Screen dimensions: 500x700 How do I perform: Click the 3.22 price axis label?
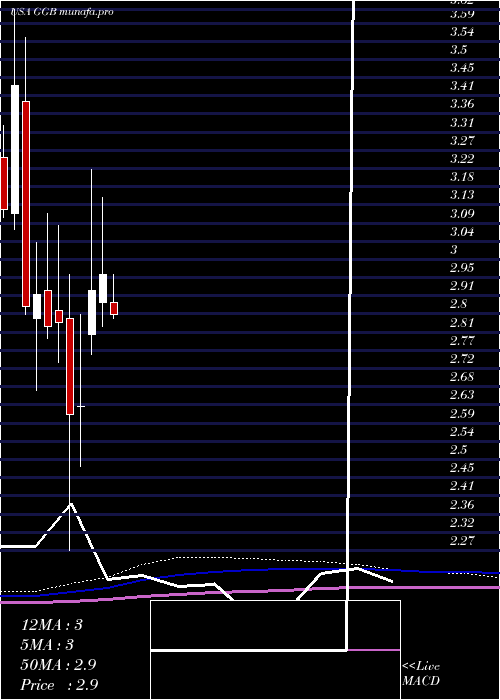[462, 158]
